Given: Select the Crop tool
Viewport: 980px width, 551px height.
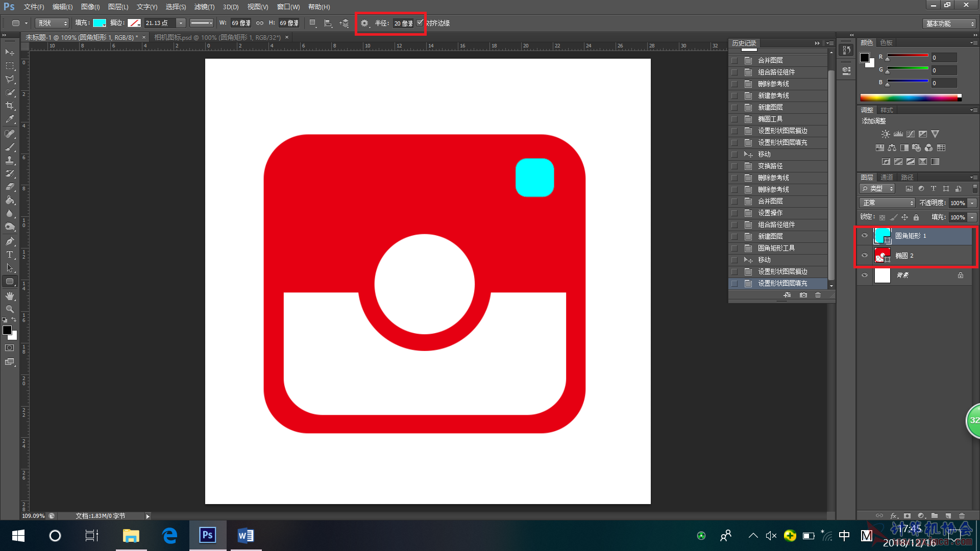Looking at the screenshot, I should tap(10, 106).
